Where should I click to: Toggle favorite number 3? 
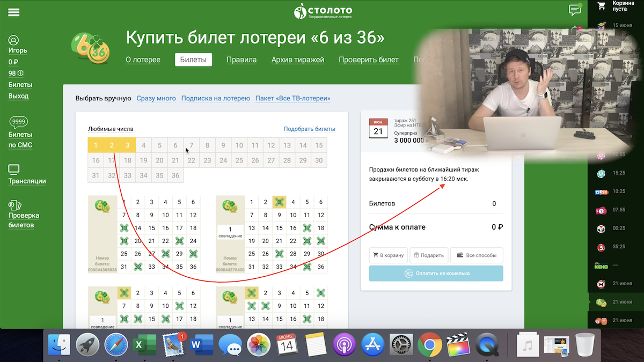[x=128, y=145]
